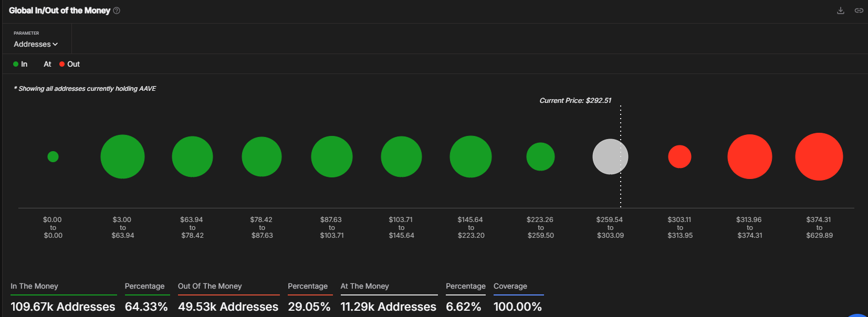This screenshot has width=868, height=317.
Task: Select the red bubble for $374.31 to $629.89
Action: [x=819, y=156]
